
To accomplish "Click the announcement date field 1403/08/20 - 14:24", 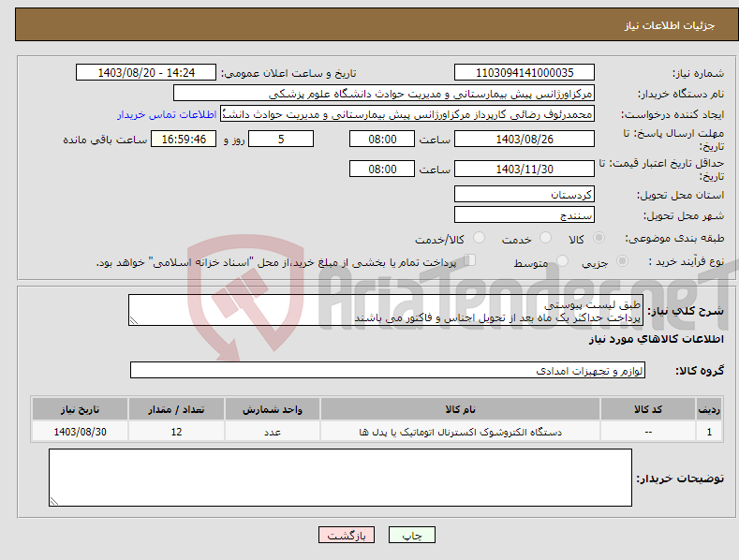I will click(x=146, y=73).
